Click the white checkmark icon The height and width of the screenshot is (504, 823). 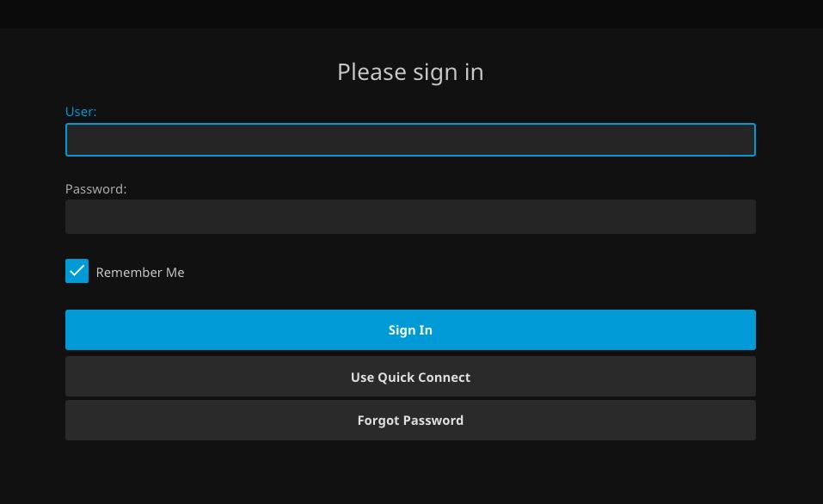tap(77, 271)
